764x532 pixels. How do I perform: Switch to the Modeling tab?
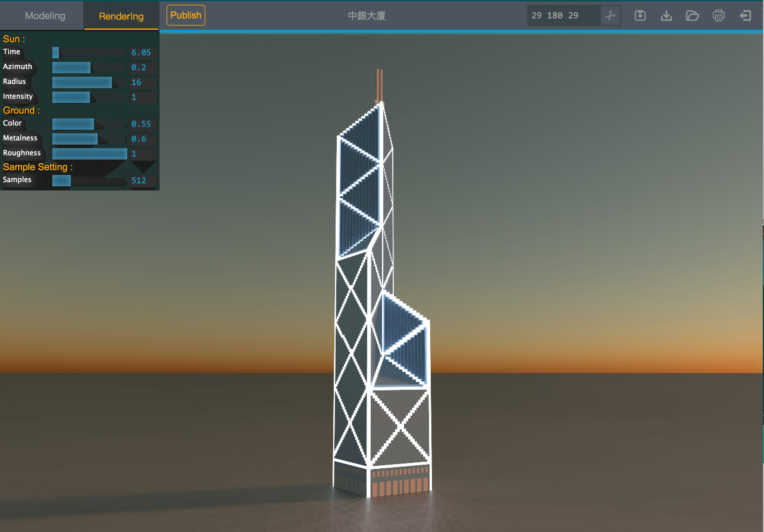[x=45, y=16]
